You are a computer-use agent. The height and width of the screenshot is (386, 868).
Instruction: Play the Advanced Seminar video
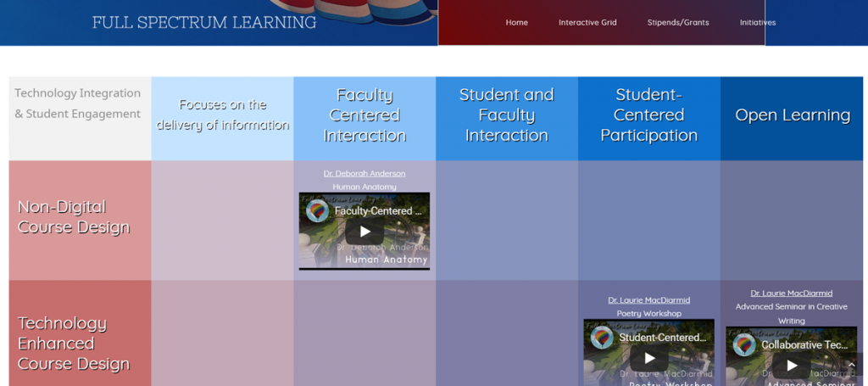pyautogui.click(x=791, y=365)
